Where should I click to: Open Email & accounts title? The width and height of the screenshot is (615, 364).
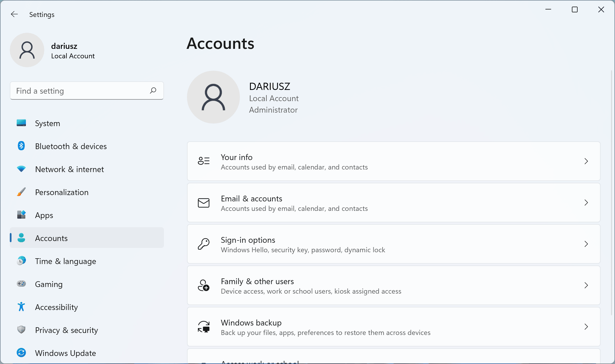[x=251, y=199]
